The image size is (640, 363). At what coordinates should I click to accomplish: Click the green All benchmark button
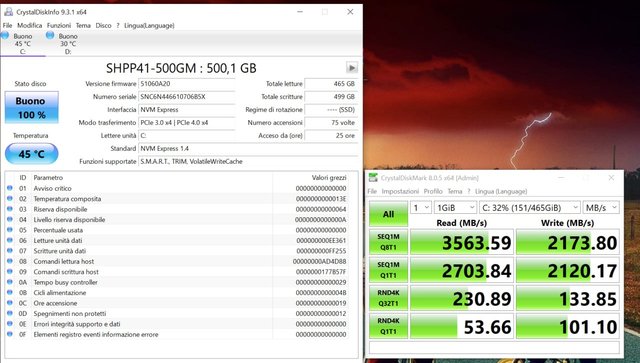[x=388, y=214]
